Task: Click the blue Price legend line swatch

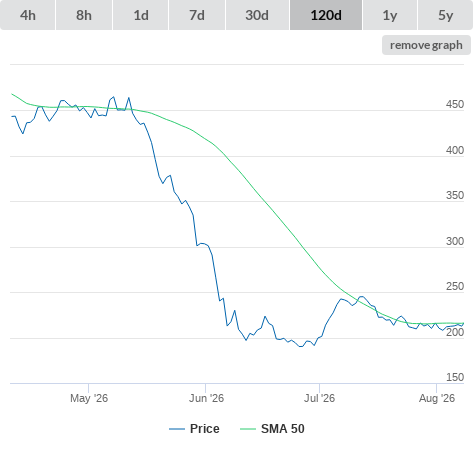Action: click(177, 429)
